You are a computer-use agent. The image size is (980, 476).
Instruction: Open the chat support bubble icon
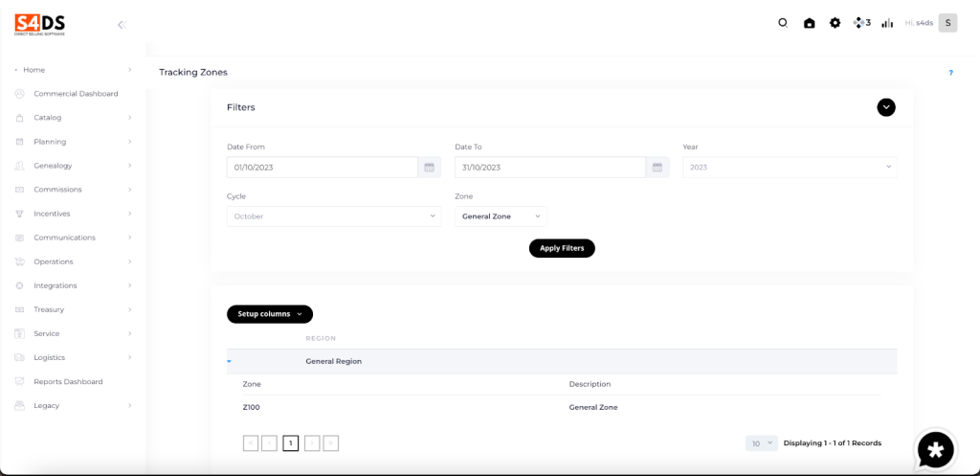point(935,448)
